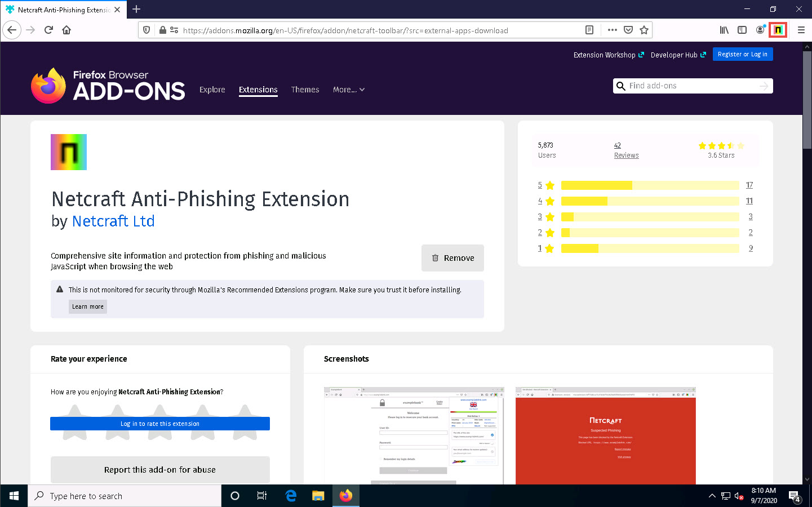View site security padlock info

click(162, 30)
